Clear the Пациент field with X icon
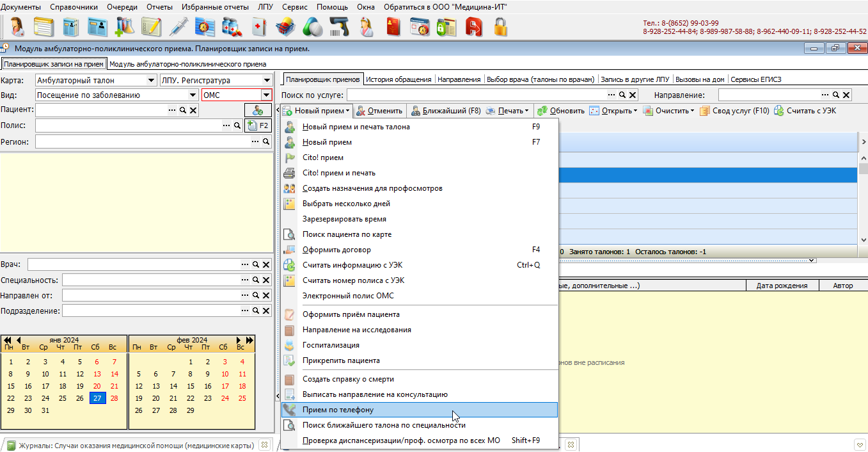The height and width of the screenshot is (452, 868). [194, 111]
